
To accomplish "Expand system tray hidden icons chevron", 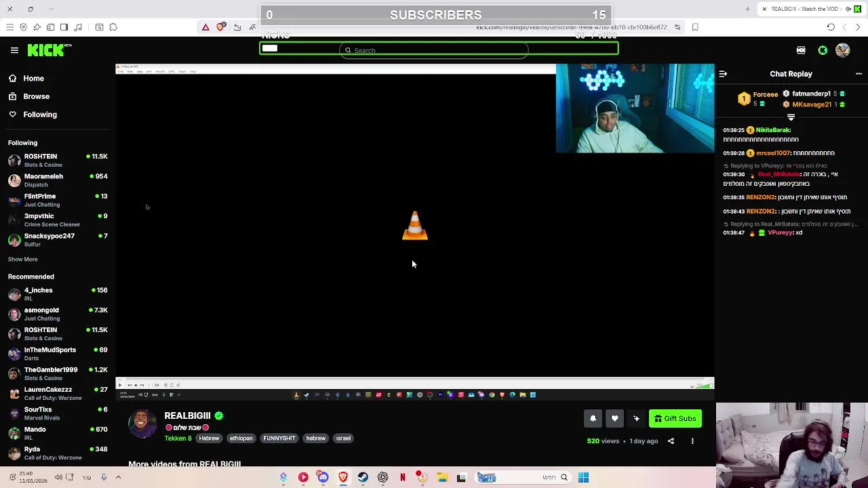I will click(118, 477).
